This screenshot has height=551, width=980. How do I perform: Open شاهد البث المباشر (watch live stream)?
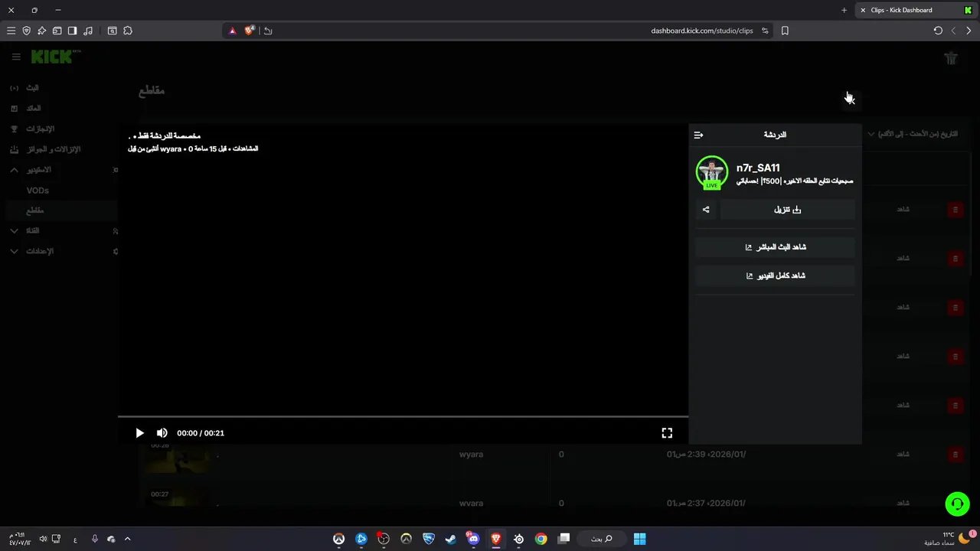point(775,247)
